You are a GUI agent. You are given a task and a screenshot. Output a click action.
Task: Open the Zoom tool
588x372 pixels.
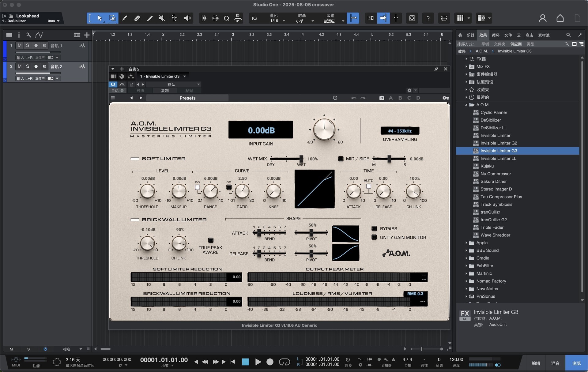pyautogui.click(x=227, y=18)
